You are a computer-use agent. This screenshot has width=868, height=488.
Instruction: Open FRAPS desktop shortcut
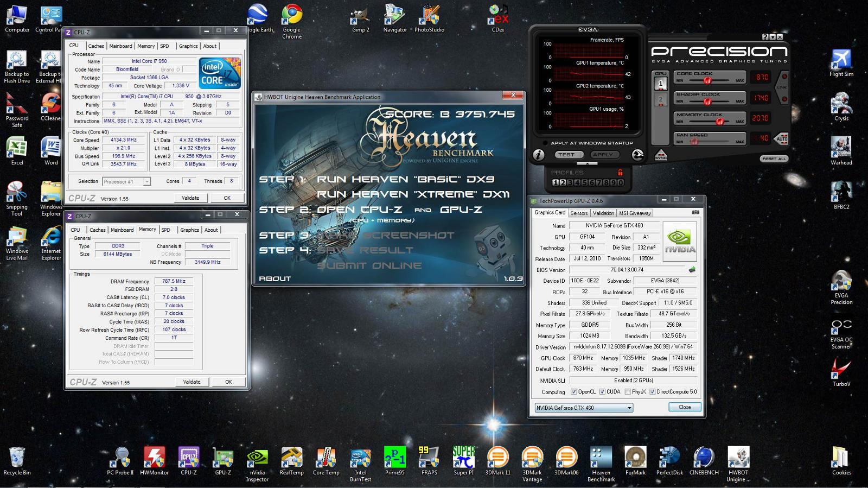click(x=429, y=461)
